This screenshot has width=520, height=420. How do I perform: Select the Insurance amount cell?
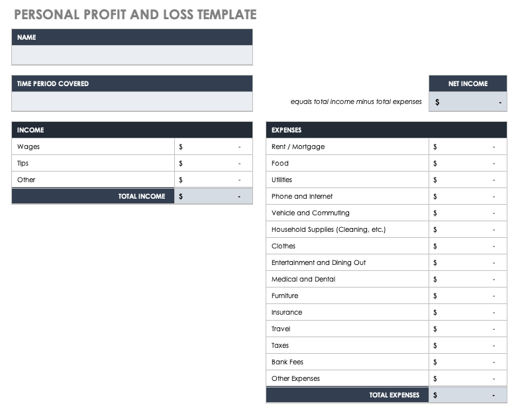click(x=468, y=313)
